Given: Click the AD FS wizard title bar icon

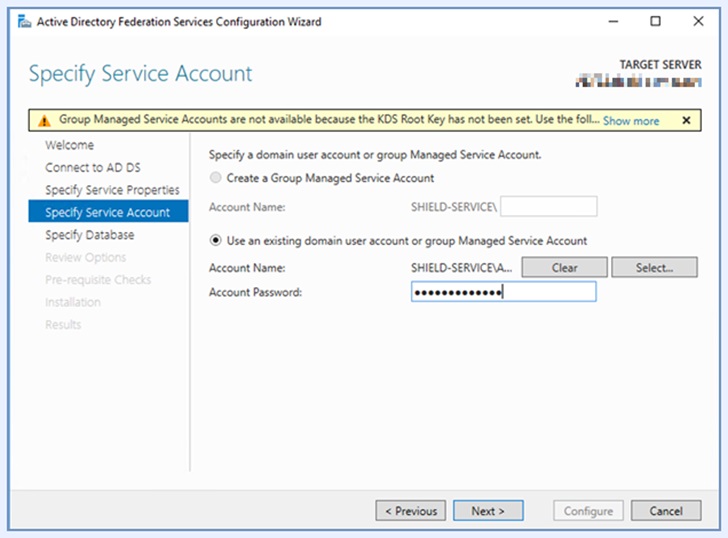Looking at the screenshot, I should pos(23,21).
